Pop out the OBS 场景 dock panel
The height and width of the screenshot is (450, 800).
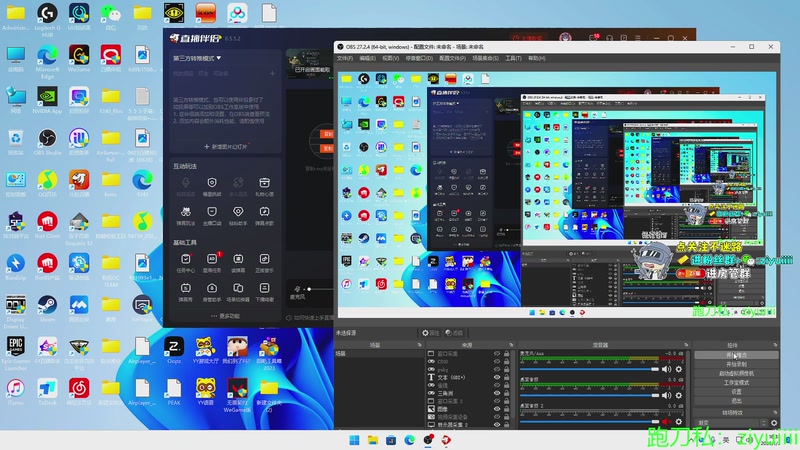419,345
